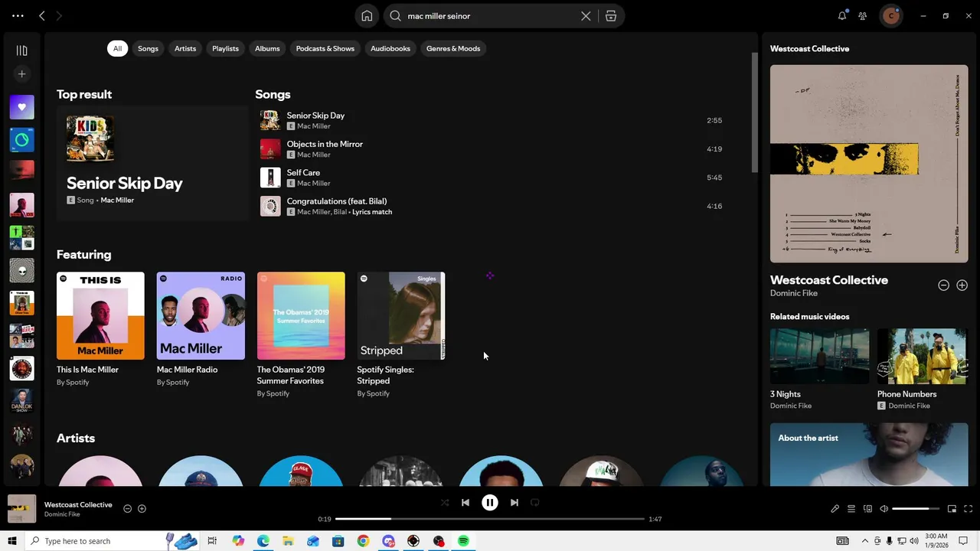This screenshot has width=980, height=551.
Task: Open Windows Start menu
Action: (x=11, y=541)
